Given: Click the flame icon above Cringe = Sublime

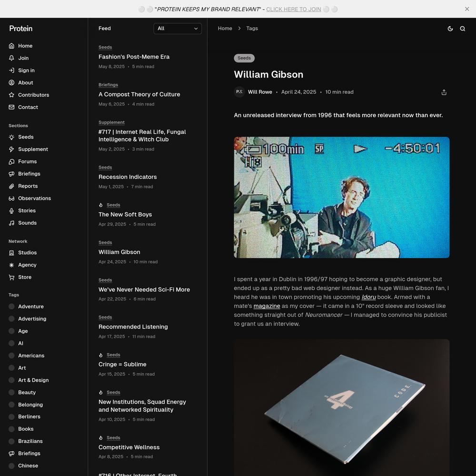Looking at the screenshot, I should click(x=101, y=355).
